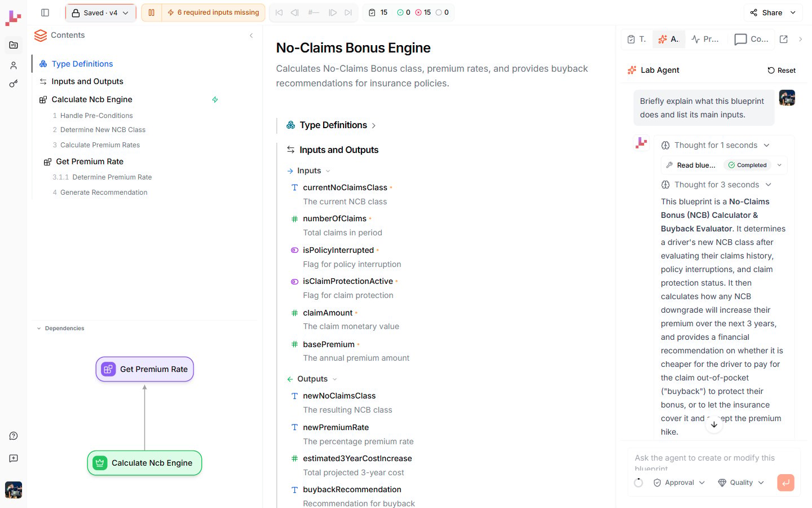Click the lightning bolt beside Calculate Ncb Engine
This screenshot has width=812, height=508.
pos(215,99)
